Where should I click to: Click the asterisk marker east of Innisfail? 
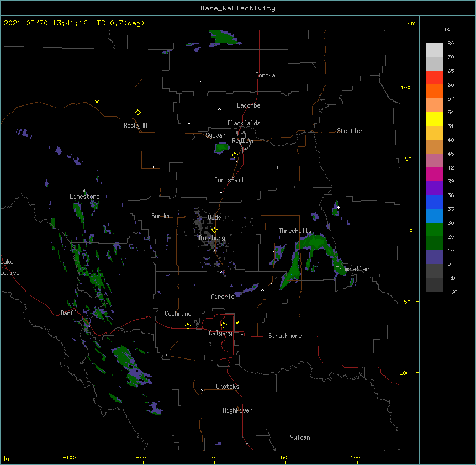[277, 167]
